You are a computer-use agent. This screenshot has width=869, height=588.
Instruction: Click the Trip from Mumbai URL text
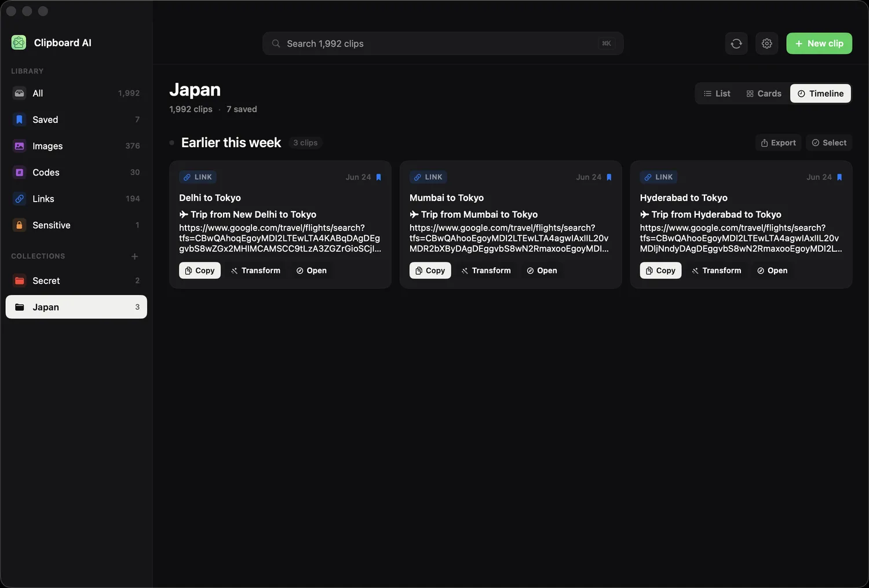click(509, 238)
